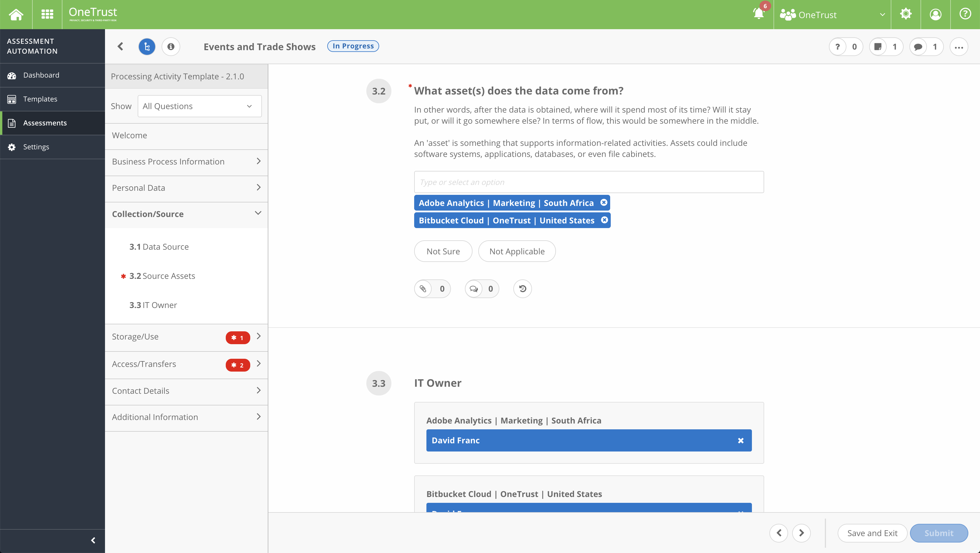The width and height of the screenshot is (980, 553).
Task: Open the comments counter in header
Action: point(926,47)
